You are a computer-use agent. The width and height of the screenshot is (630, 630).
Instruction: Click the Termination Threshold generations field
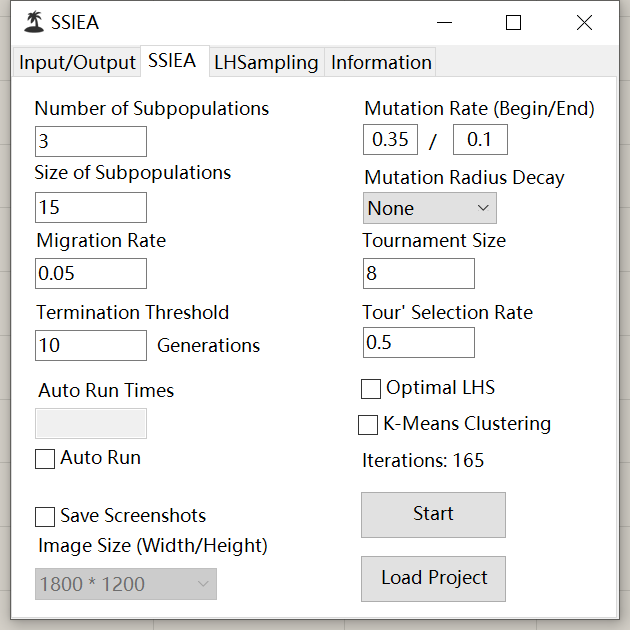click(91, 345)
